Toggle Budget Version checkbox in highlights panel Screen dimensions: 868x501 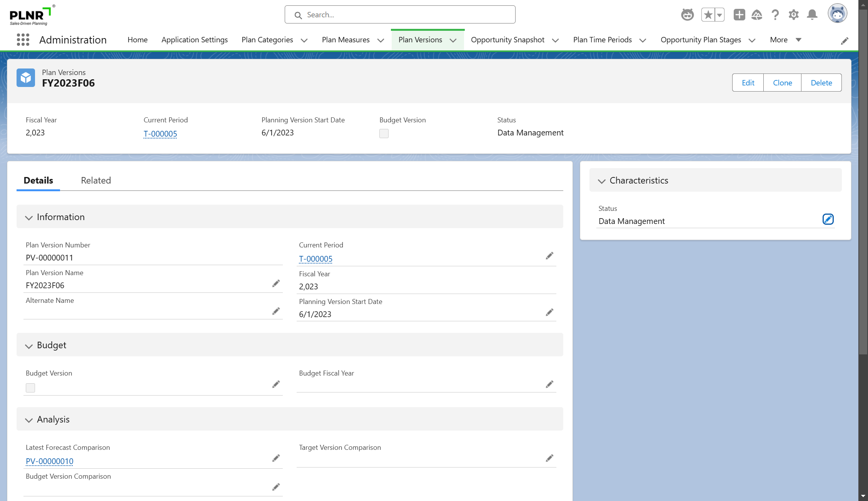tap(384, 134)
